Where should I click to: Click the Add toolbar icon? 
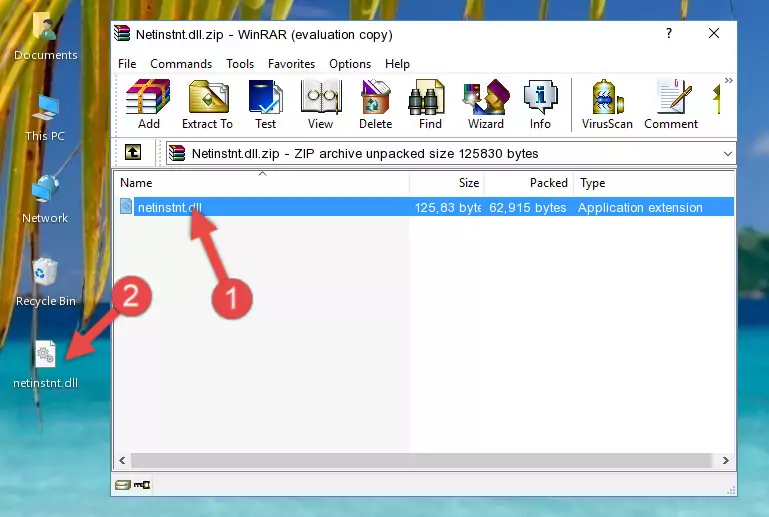point(148,104)
